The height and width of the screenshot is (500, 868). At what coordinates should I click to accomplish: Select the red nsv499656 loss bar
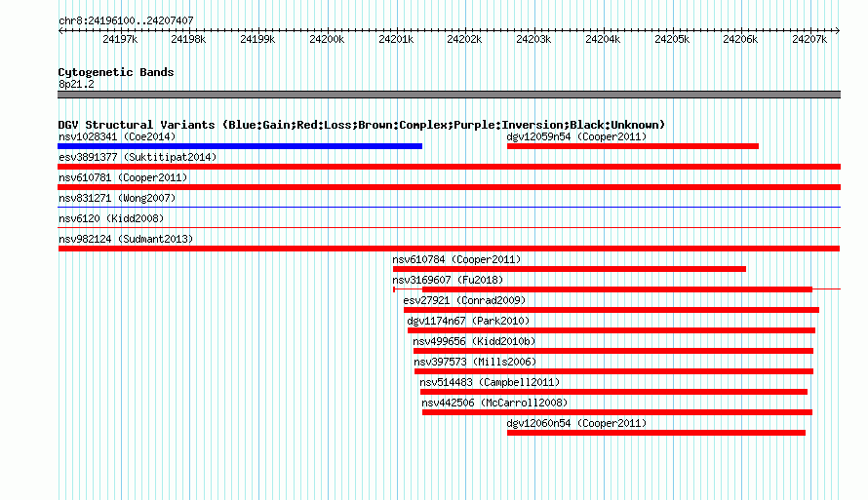pos(613,351)
